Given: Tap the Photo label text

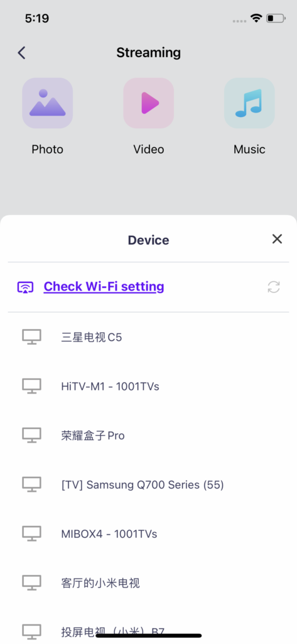Looking at the screenshot, I should click(x=48, y=149).
